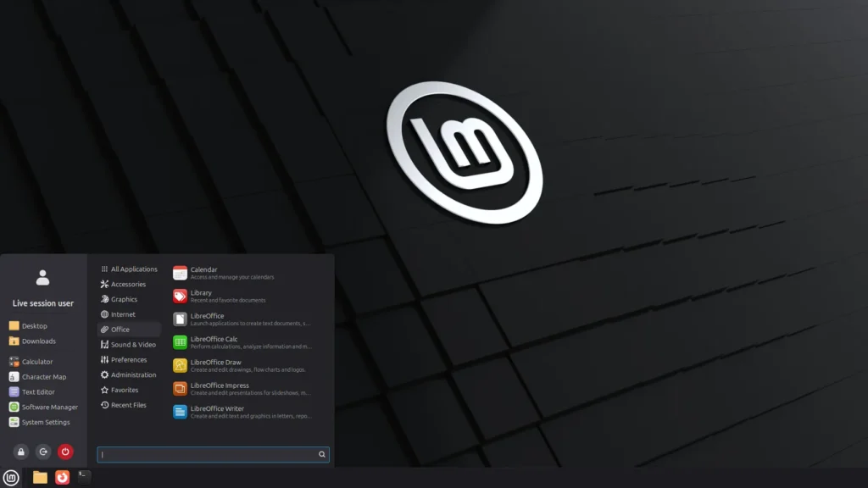Switch to the Sound & Video category
This screenshot has width=868, height=488.
pos(132,344)
